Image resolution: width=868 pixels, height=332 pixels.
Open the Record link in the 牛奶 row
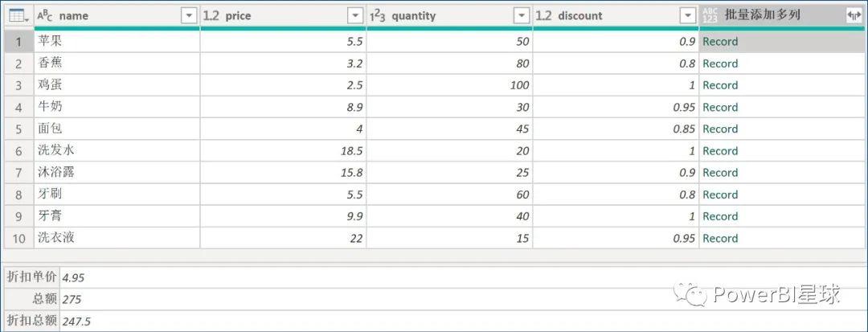[x=720, y=108]
